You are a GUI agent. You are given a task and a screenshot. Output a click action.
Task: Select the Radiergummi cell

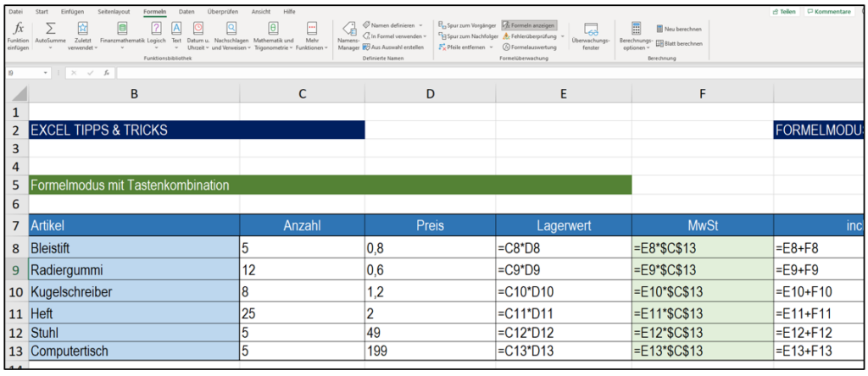pyautogui.click(x=134, y=270)
